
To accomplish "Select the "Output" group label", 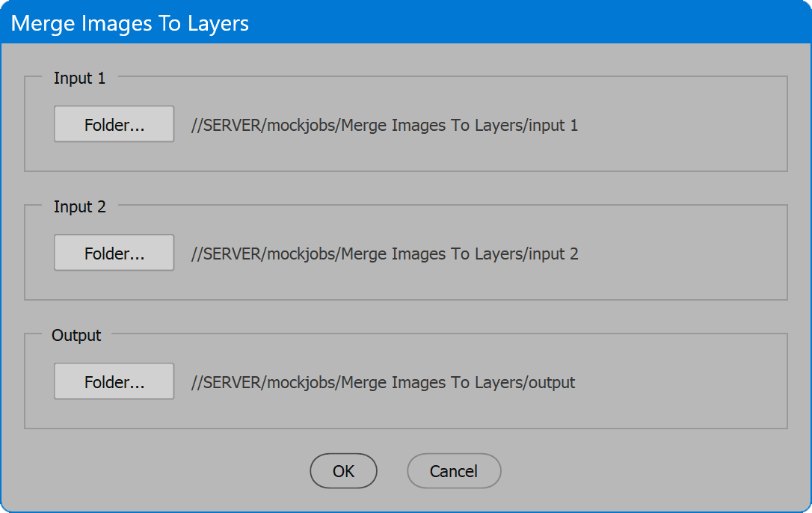I will pos(76,336).
